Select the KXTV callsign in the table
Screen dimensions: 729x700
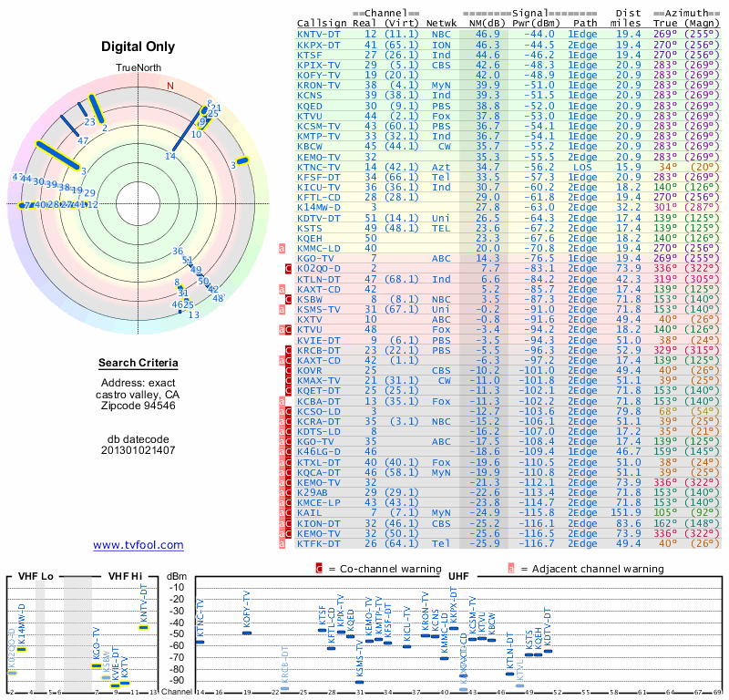309,320
